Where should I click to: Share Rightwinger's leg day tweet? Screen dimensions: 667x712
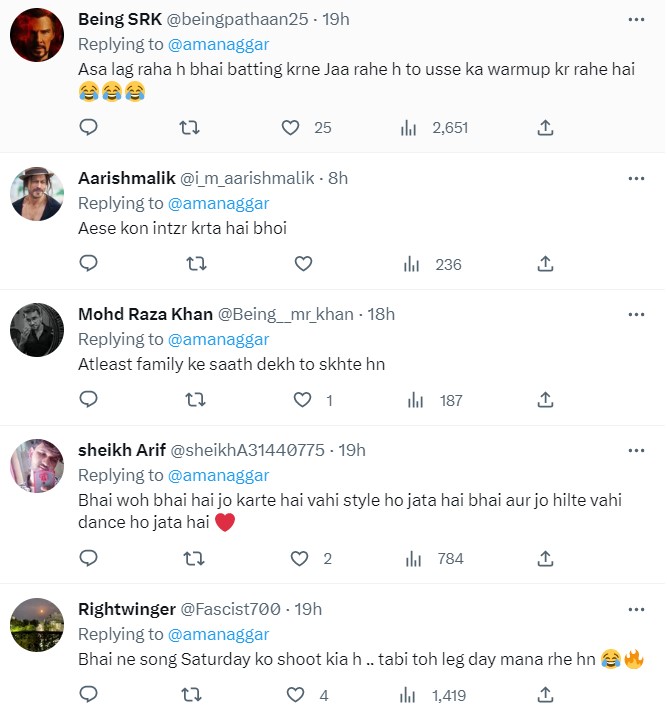[x=545, y=694]
